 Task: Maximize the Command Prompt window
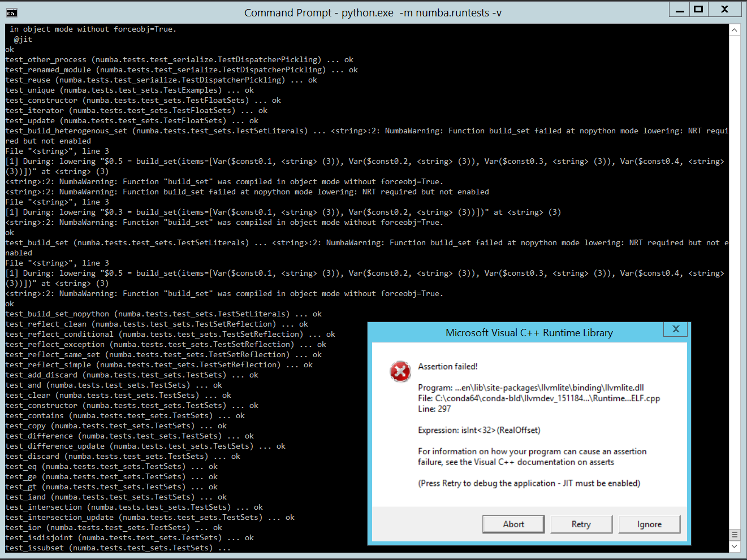click(699, 10)
